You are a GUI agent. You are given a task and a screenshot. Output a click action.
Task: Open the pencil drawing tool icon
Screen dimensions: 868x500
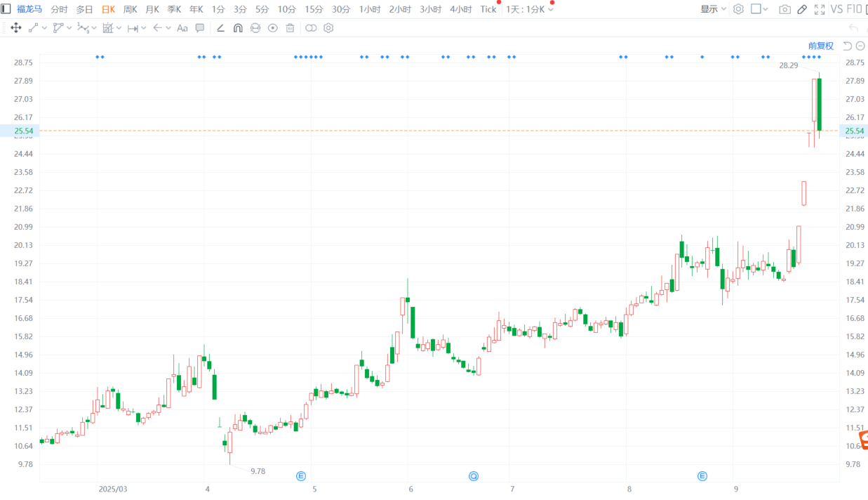click(x=802, y=9)
